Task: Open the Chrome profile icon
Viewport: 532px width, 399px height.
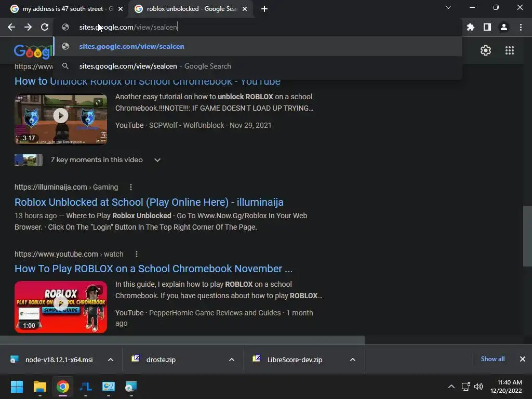Action: [504, 27]
